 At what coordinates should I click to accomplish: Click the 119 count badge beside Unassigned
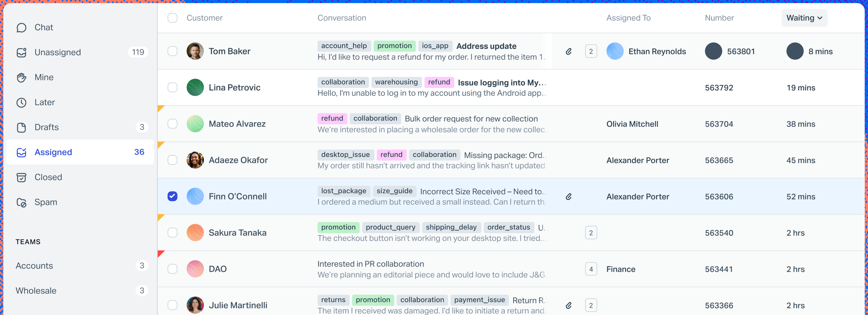pos(138,52)
